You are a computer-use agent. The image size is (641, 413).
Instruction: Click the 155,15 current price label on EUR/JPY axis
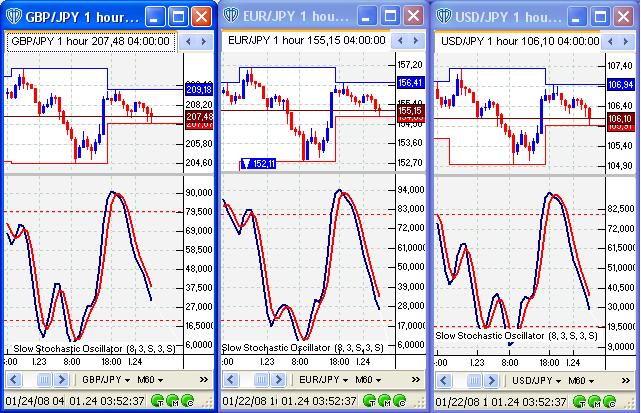point(411,110)
